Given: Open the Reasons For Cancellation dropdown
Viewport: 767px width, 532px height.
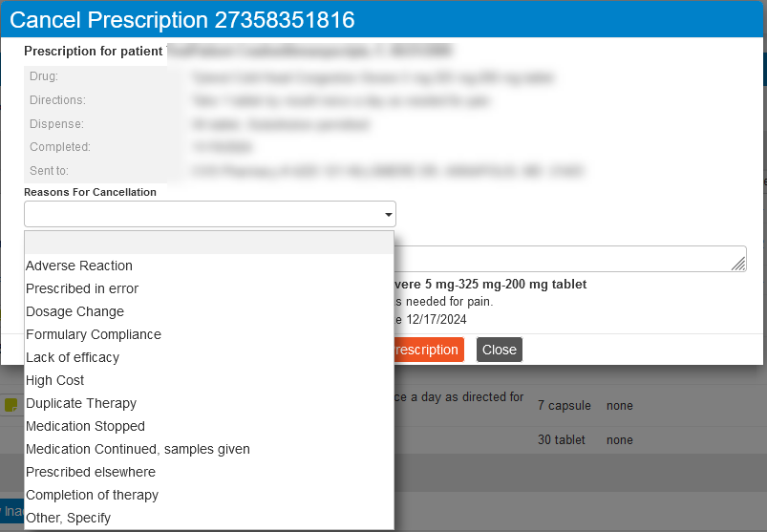Looking at the screenshot, I should pos(210,214).
